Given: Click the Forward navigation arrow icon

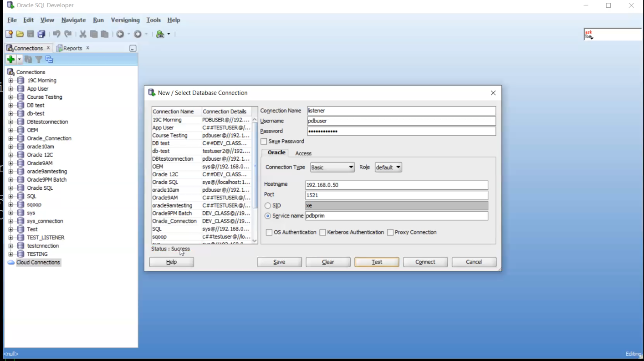Looking at the screenshot, I should [x=138, y=34].
